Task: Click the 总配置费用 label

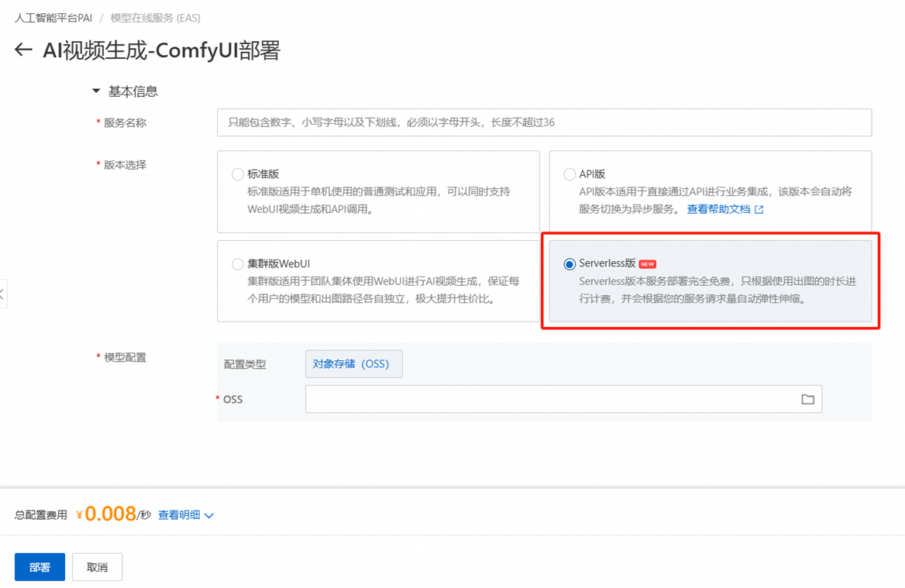Action: tap(41, 515)
